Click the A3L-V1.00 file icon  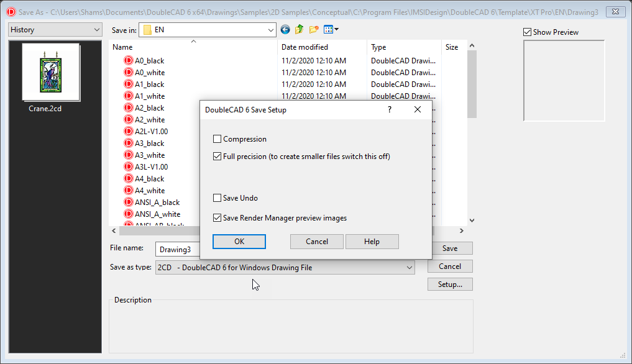(129, 166)
